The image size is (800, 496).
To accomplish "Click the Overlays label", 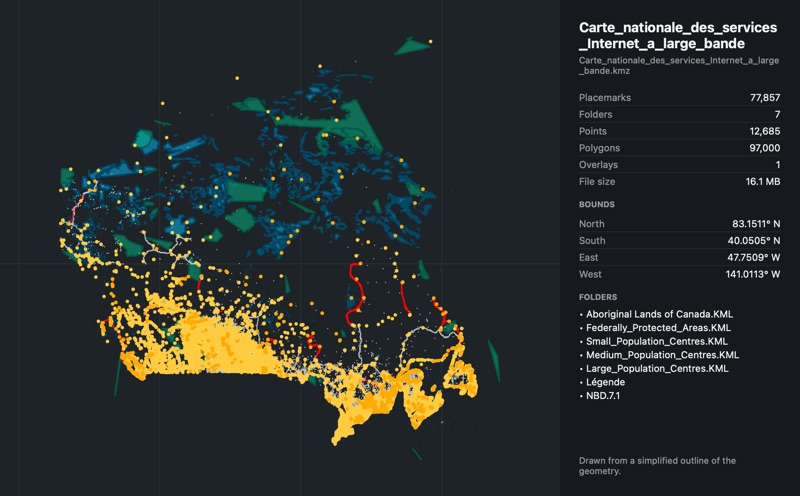I will point(598,165).
